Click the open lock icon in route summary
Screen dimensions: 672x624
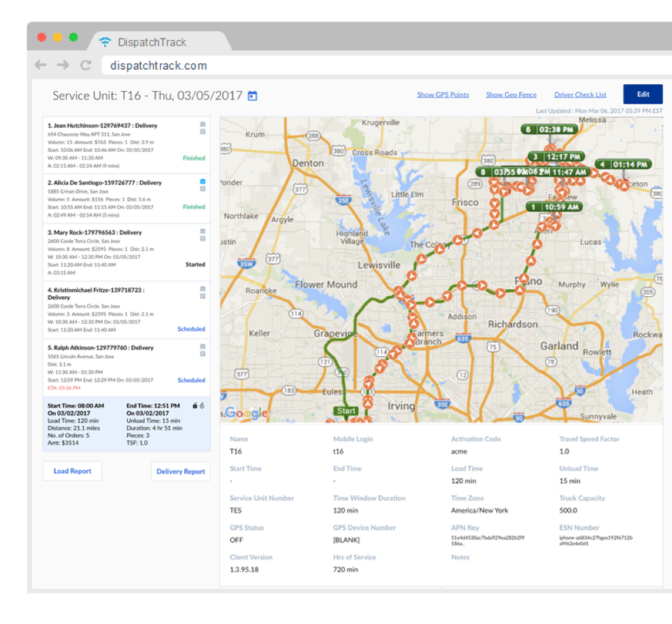[x=202, y=405]
